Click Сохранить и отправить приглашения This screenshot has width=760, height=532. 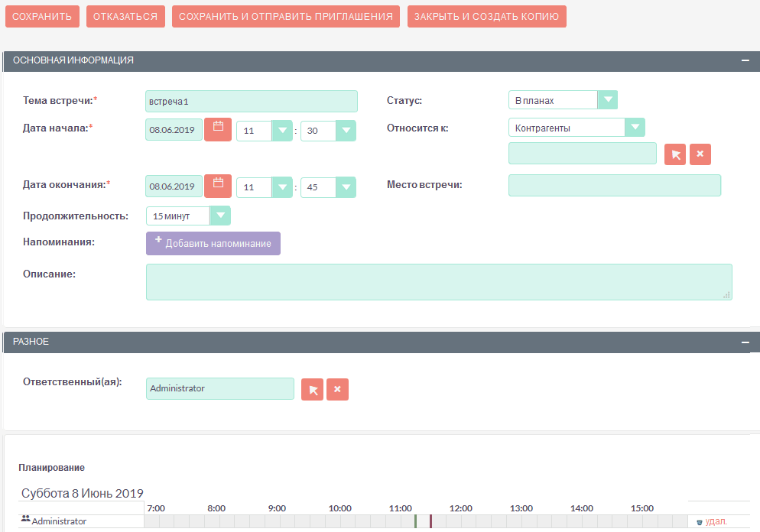[286, 17]
